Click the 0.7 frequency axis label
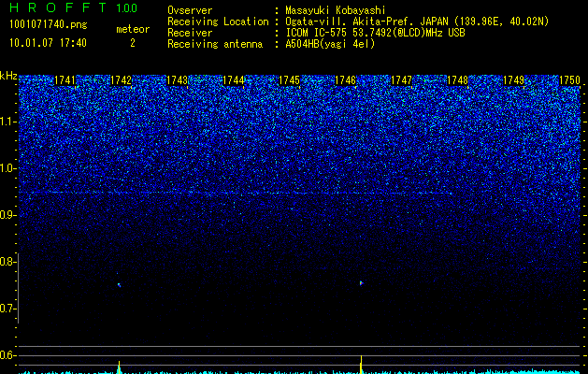 8,309
